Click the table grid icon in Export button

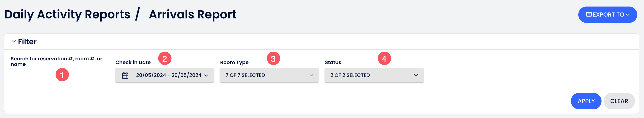(x=589, y=14)
